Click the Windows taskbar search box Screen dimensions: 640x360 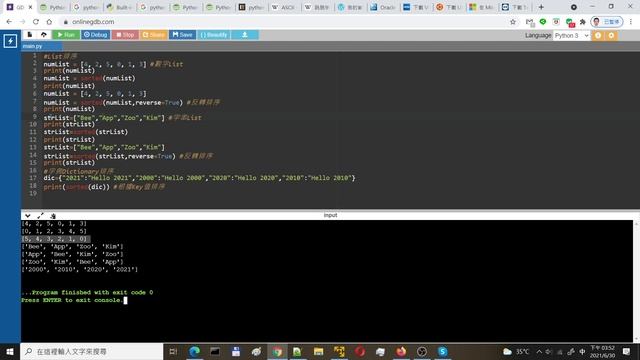point(92,351)
